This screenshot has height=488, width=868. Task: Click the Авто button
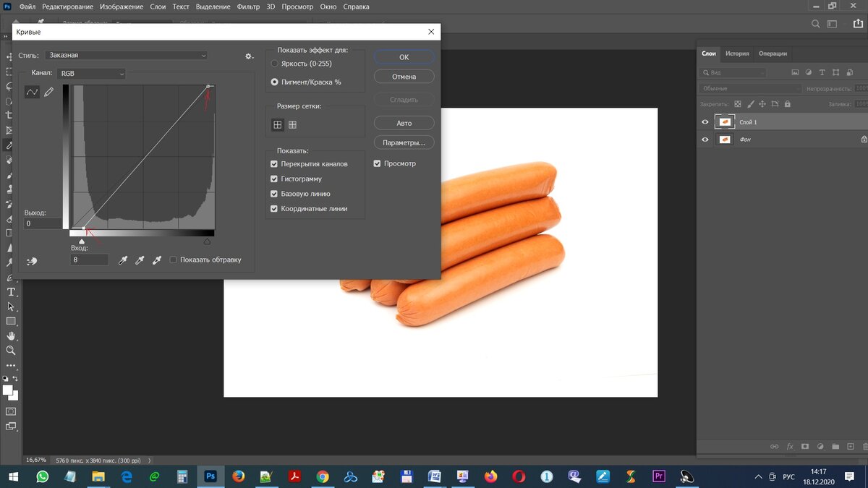[404, 123]
